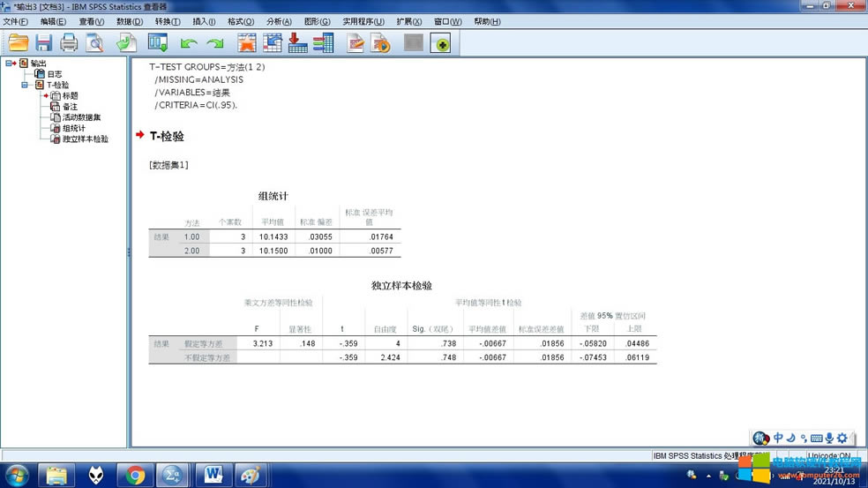Image resolution: width=868 pixels, height=488 pixels.
Task: Click the Open file folder icon
Action: pyautogui.click(x=19, y=42)
